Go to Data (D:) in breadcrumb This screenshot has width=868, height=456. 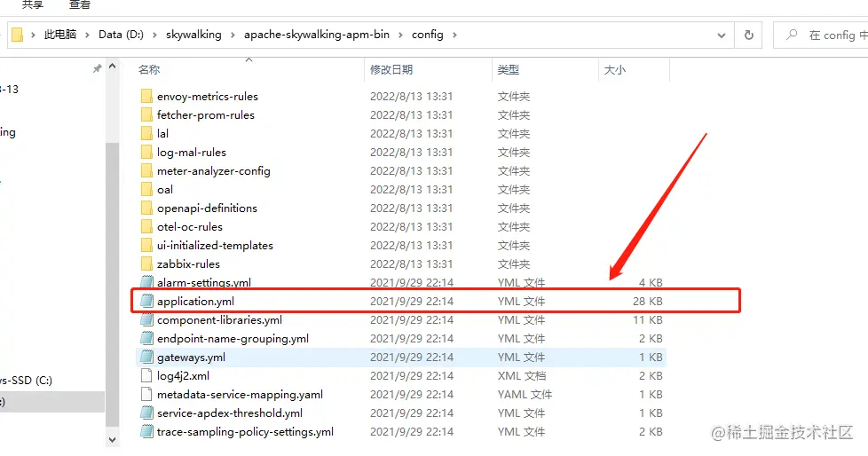(x=121, y=35)
